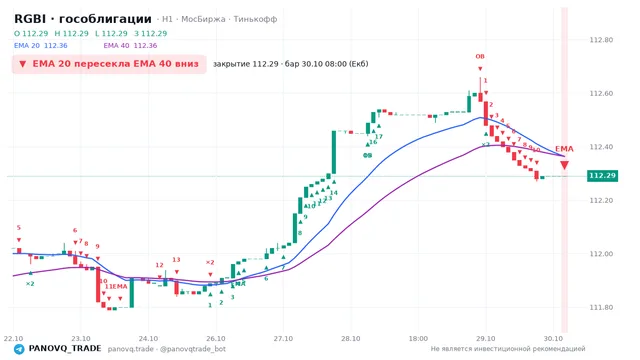Click the 112.40 price axis label
The height and width of the screenshot is (360, 640).
[601, 147]
